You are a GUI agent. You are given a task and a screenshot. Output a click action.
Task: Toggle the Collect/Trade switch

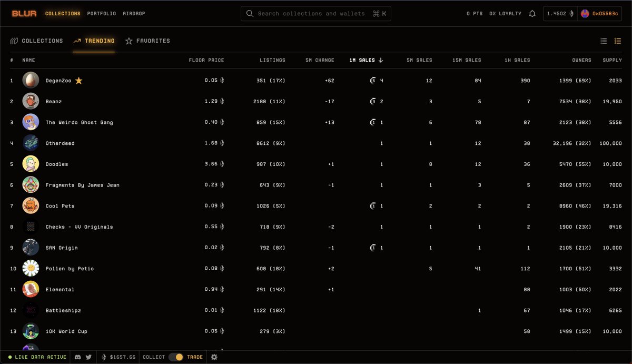176,357
